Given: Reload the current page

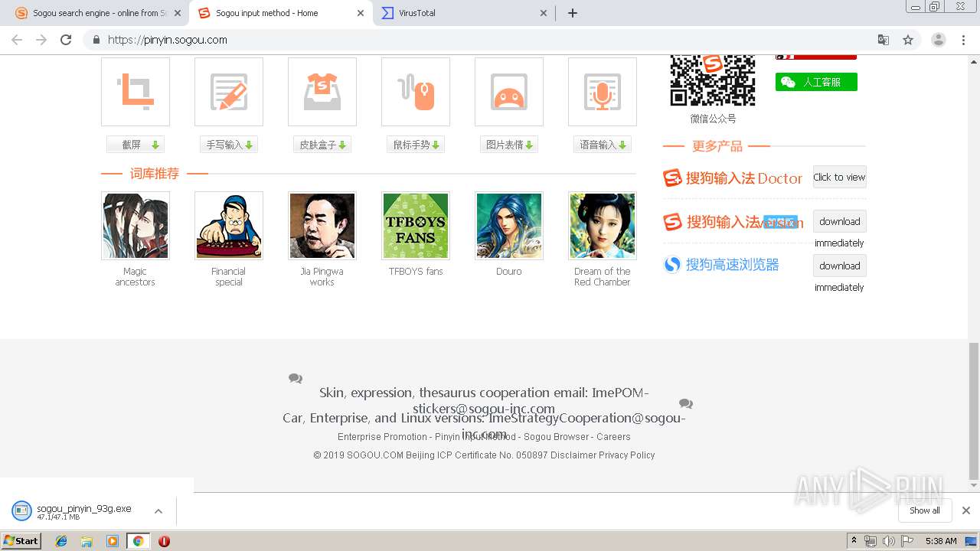Looking at the screenshot, I should coord(66,40).
